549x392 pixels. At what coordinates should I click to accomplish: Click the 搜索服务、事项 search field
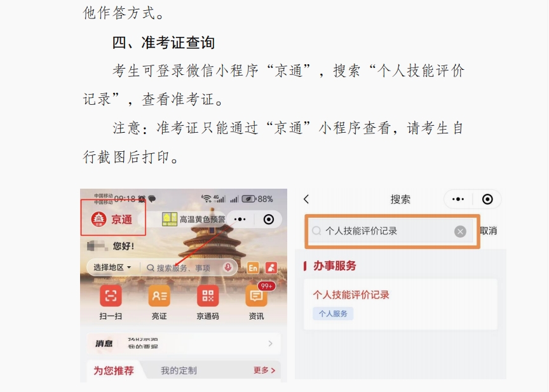point(184,268)
